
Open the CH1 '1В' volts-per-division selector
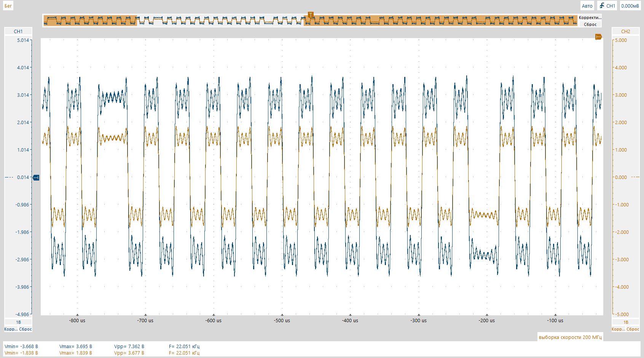point(18,322)
